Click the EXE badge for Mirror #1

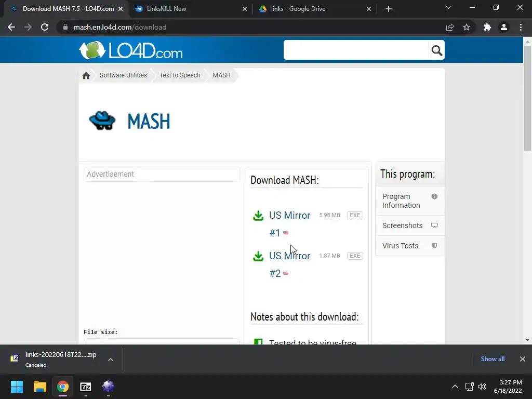(x=355, y=215)
